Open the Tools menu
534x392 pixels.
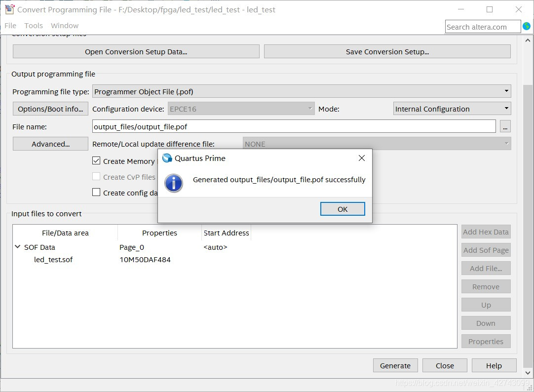tap(34, 26)
